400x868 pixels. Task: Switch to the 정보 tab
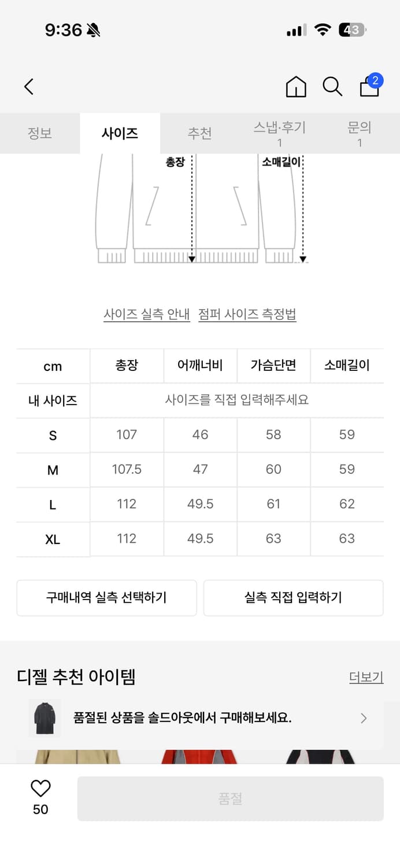click(40, 133)
